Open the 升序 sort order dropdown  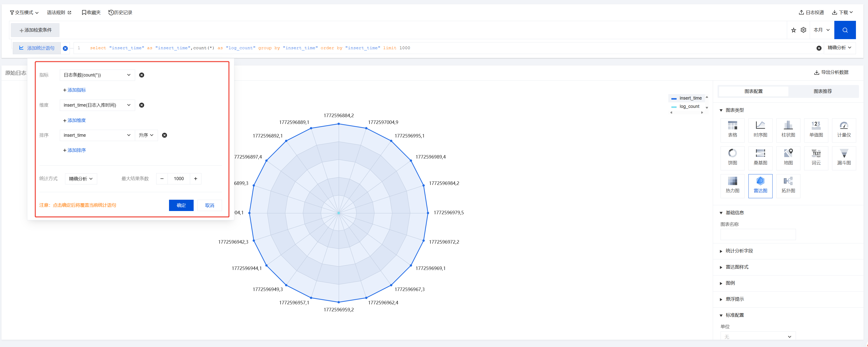146,135
